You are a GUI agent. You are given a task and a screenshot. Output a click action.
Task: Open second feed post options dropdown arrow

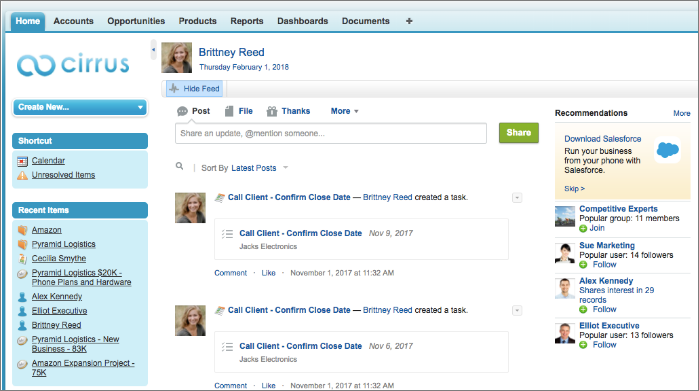(517, 310)
